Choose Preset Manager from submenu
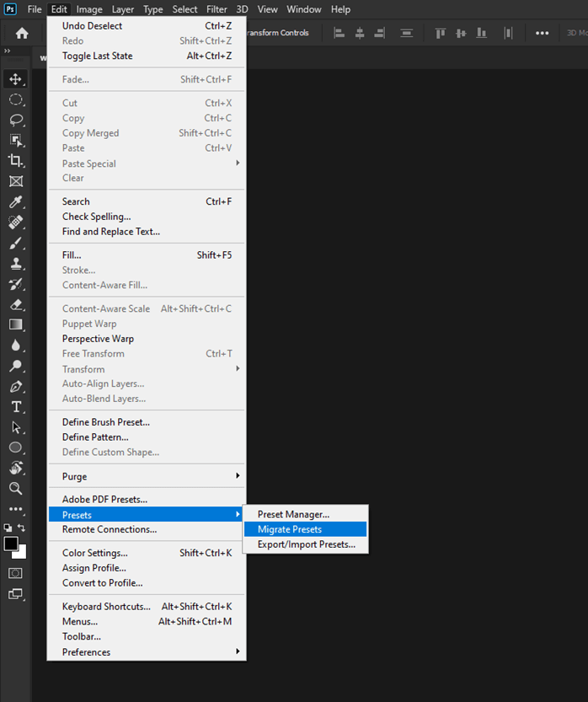The image size is (588, 702). click(306, 514)
